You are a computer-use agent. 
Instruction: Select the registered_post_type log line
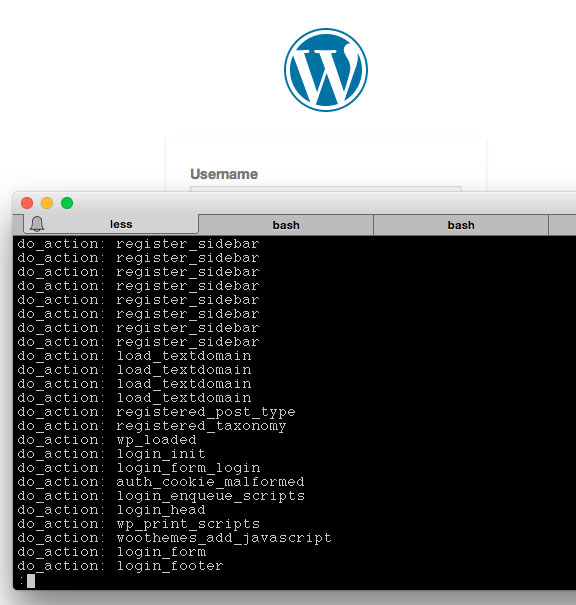click(x=156, y=412)
